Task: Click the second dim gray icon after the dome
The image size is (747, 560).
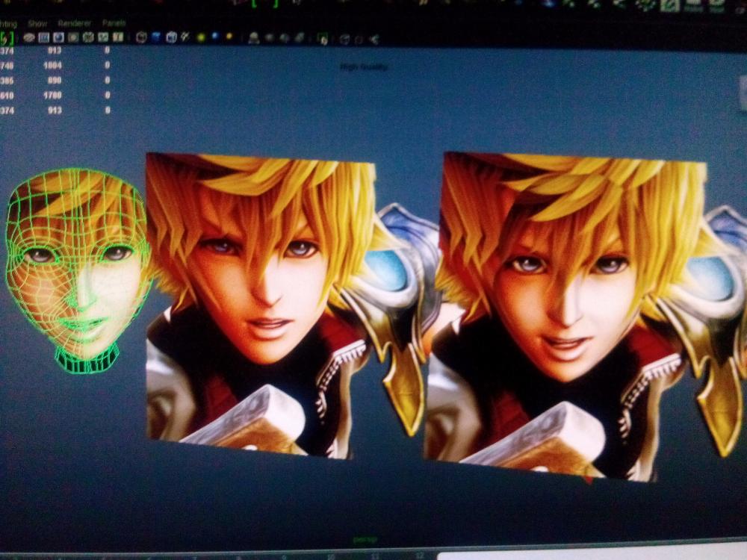Action: pos(285,38)
